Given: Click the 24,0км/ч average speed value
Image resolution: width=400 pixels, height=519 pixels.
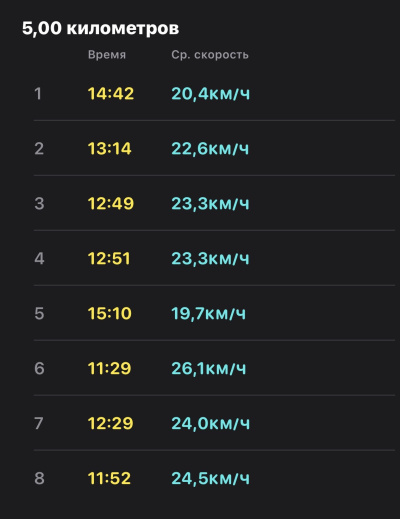Looking at the screenshot, I should [x=210, y=424].
